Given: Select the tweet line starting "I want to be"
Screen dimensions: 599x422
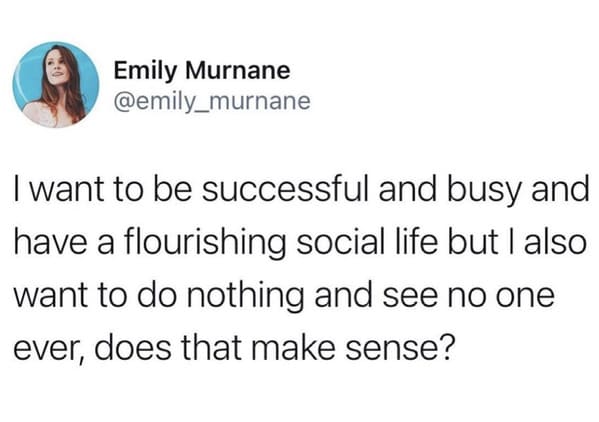Looking at the screenshot, I should 301,190.
